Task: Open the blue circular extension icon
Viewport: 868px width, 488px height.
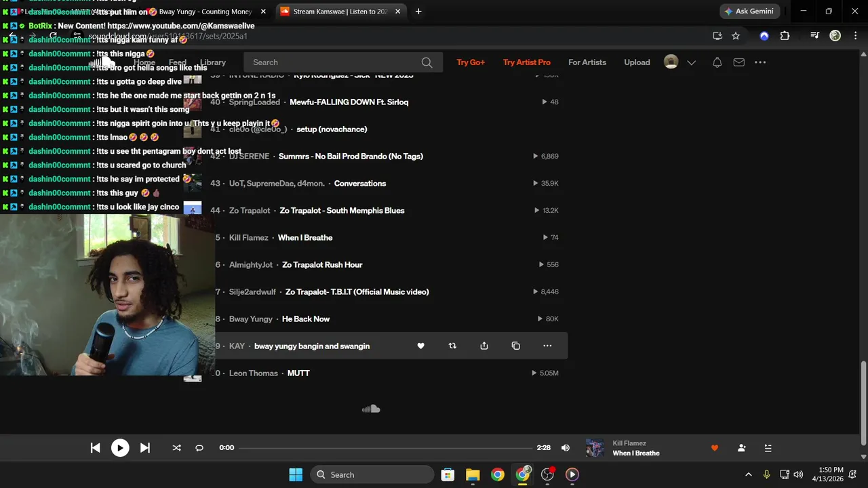Action: [764, 36]
